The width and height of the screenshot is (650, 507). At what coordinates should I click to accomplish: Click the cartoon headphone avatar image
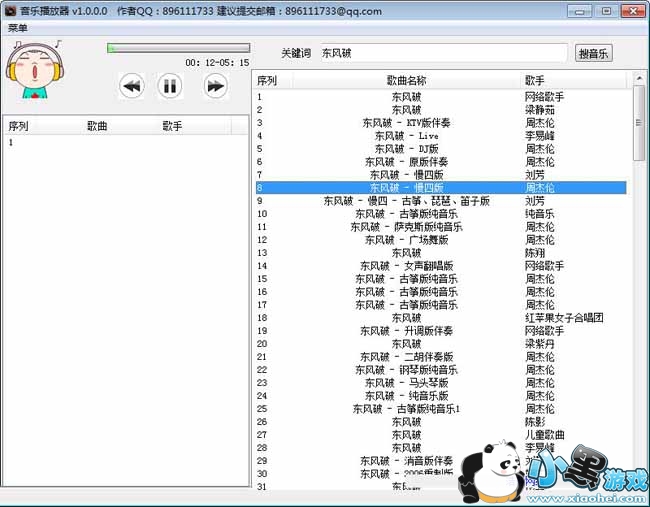point(35,69)
